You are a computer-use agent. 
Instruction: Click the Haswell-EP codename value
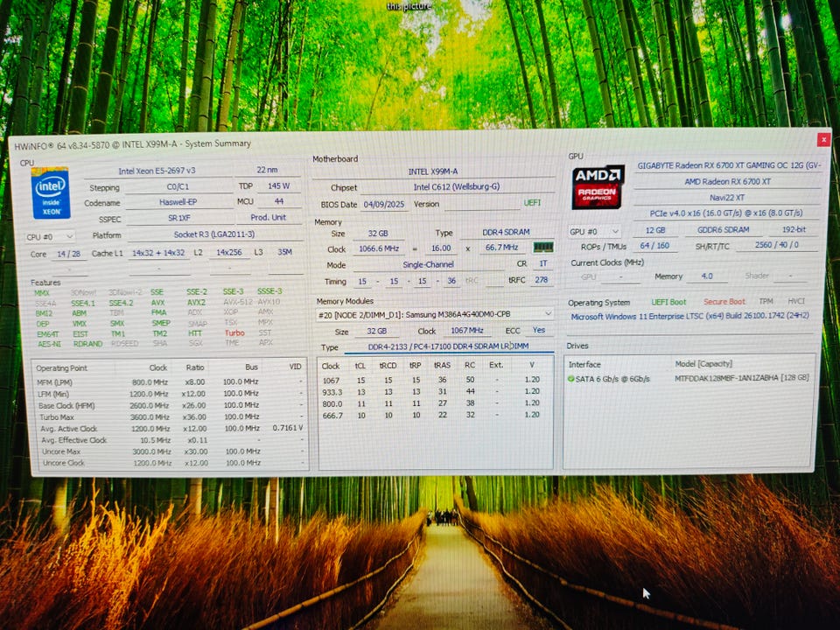point(178,202)
